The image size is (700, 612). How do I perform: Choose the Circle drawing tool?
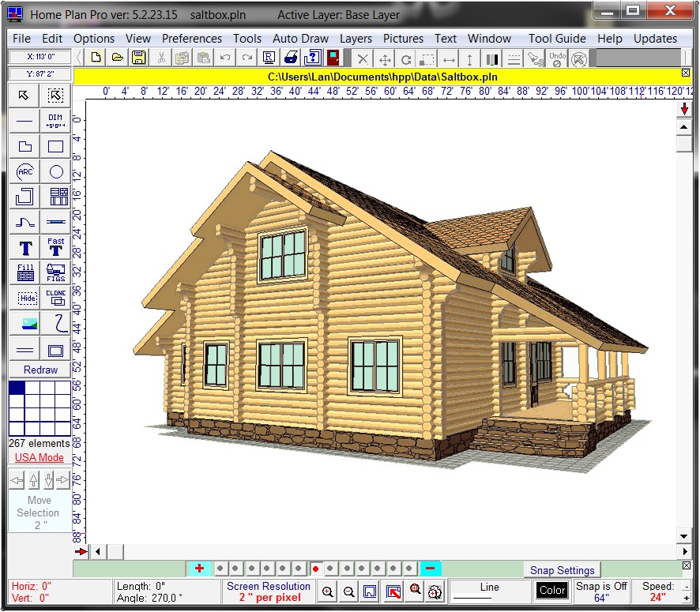pyautogui.click(x=56, y=171)
